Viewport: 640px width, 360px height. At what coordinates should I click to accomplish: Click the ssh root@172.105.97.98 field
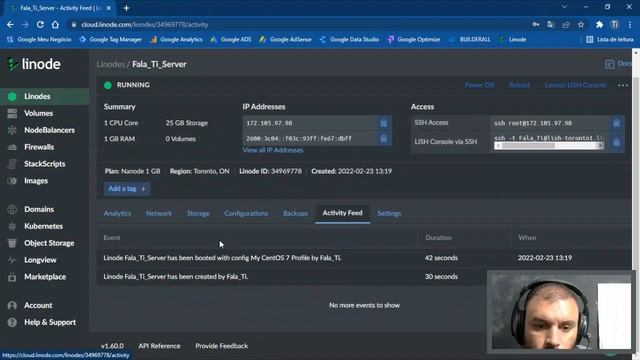550,123
